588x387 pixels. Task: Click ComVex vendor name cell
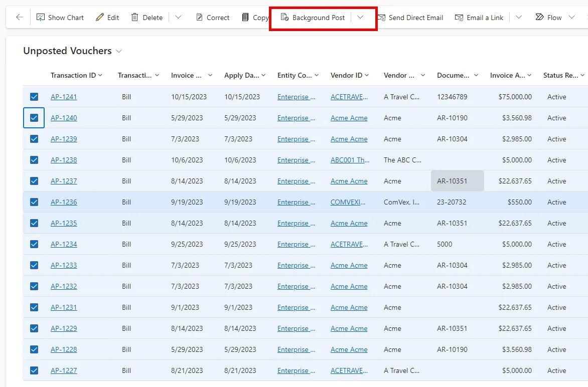click(402, 202)
